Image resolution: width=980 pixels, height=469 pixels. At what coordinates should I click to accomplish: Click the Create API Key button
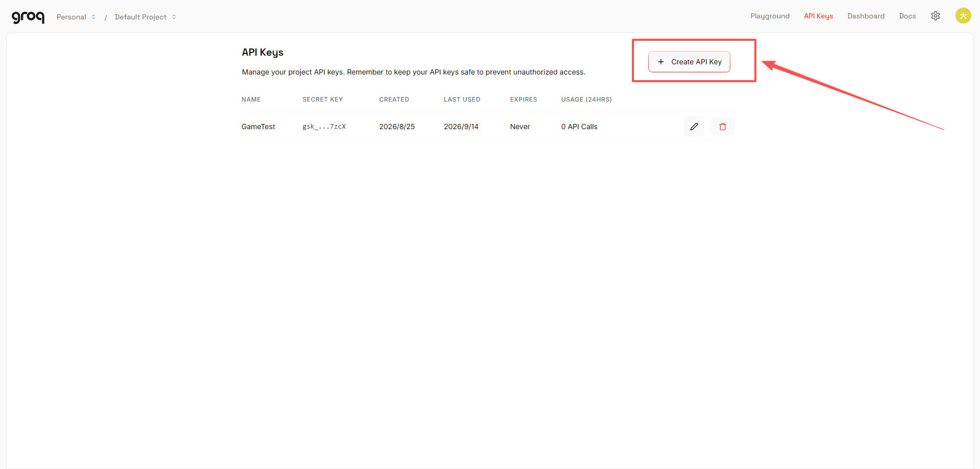tap(689, 62)
